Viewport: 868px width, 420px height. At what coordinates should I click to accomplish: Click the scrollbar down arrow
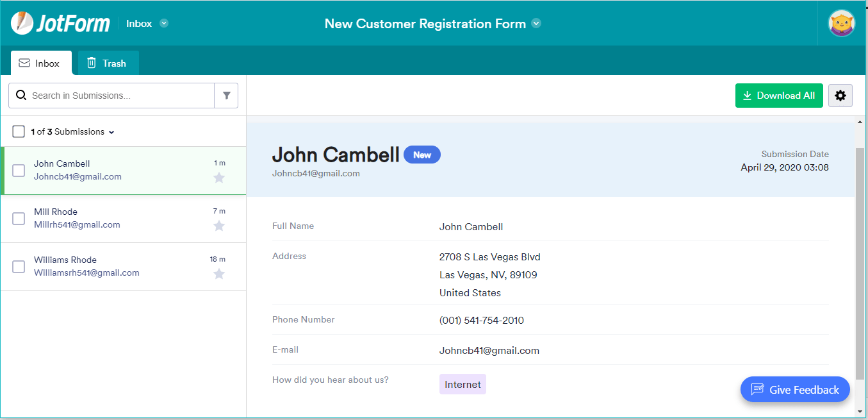pyautogui.click(x=860, y=411)
